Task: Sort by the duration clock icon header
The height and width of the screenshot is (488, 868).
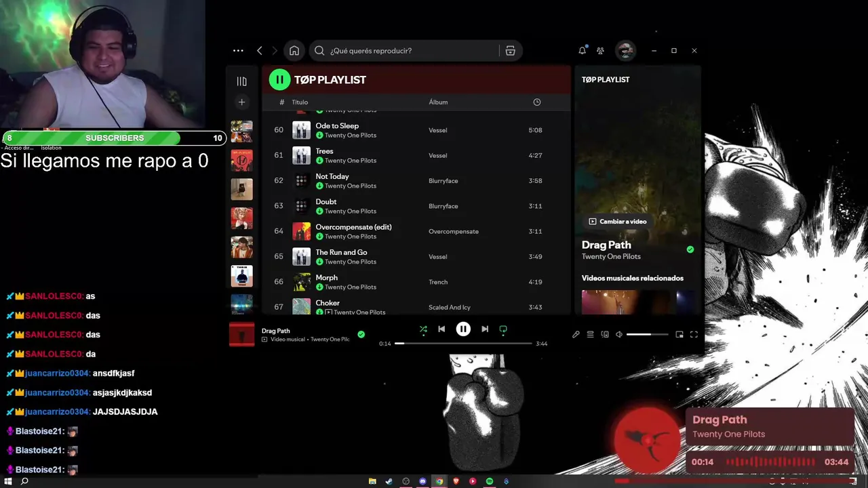Action: (x=537, y=102)
